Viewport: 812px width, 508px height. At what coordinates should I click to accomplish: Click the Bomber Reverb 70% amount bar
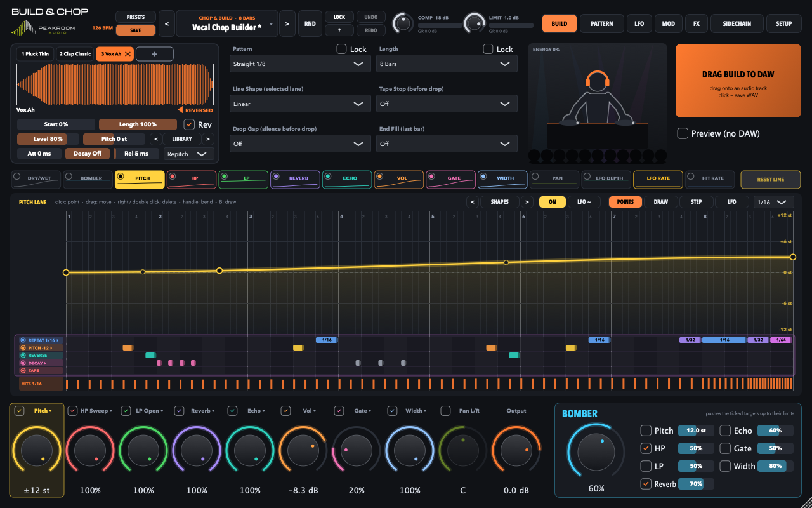point(696,484)
